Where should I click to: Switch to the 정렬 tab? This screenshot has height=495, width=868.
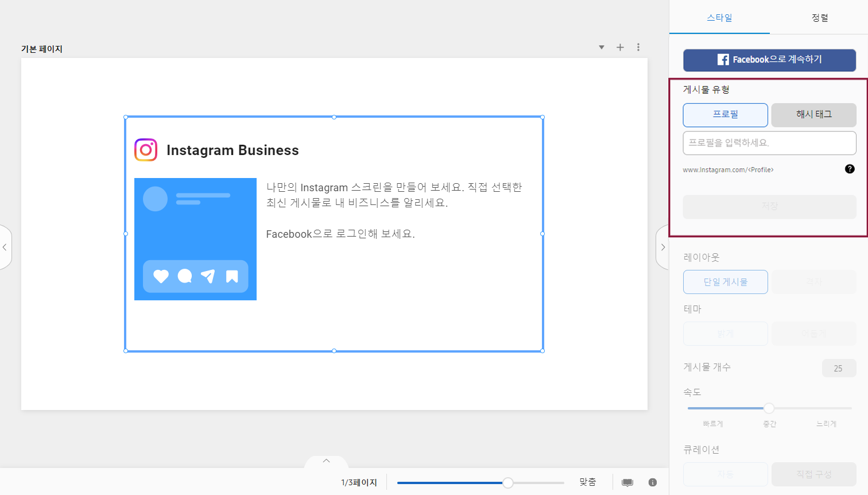820,18
